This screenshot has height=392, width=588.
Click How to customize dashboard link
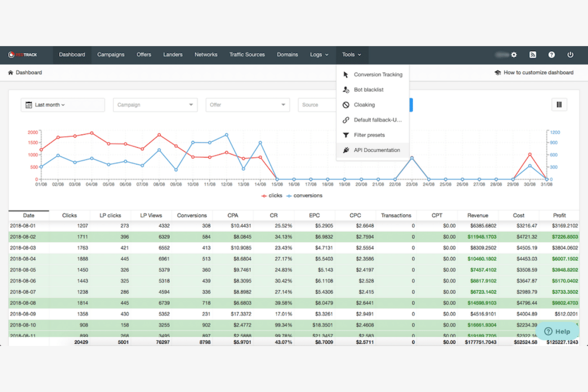point(538,72)
